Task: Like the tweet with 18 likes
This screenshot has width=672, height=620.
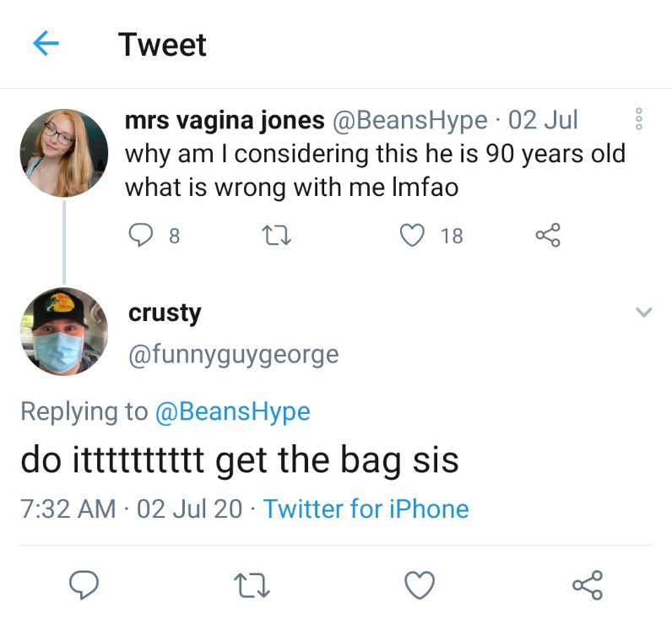Action: (412, 236)
